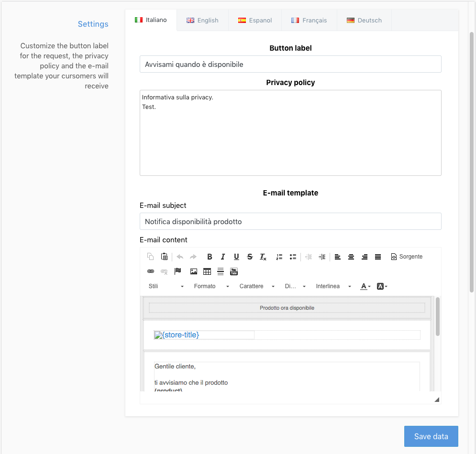The height and width of the screenshot is (454, 476).
Task: Insert a hyperlink
Action: [x=151, y=271]
